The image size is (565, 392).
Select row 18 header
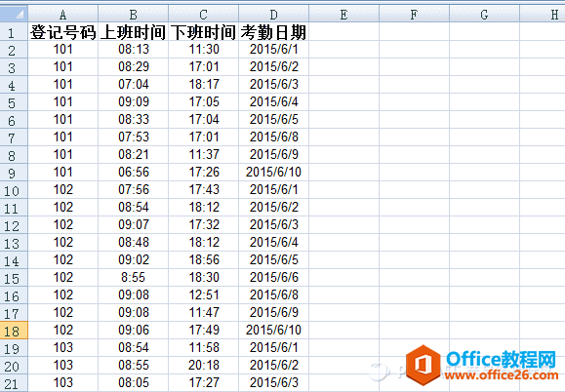coord(14,331)
